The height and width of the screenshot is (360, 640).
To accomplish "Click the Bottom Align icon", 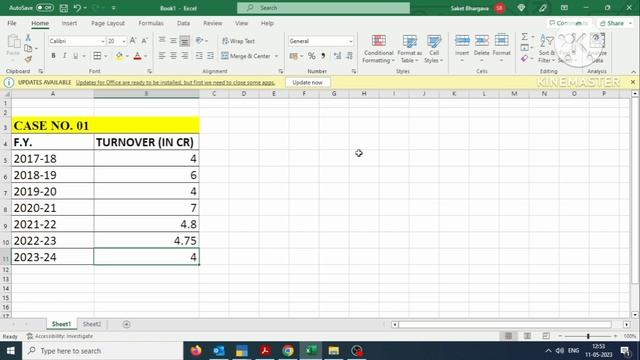I will 184,40.
